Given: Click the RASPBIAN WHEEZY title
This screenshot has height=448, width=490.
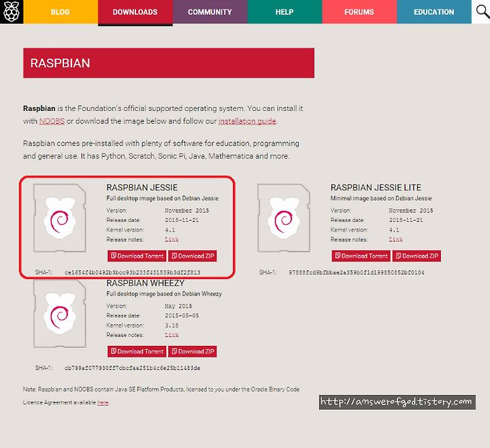Looking at the screenshot, I should (x=146, y=283).
